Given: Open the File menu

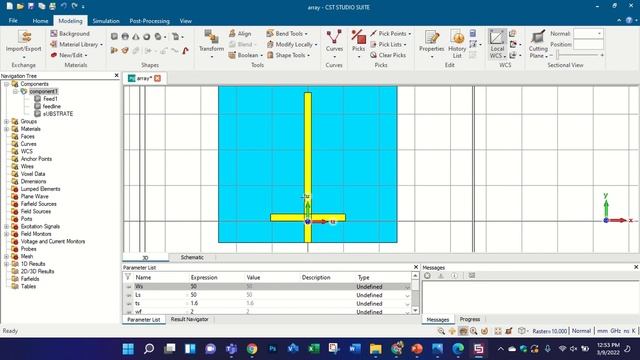Looking at the screenshot, I should pos(13,20).
